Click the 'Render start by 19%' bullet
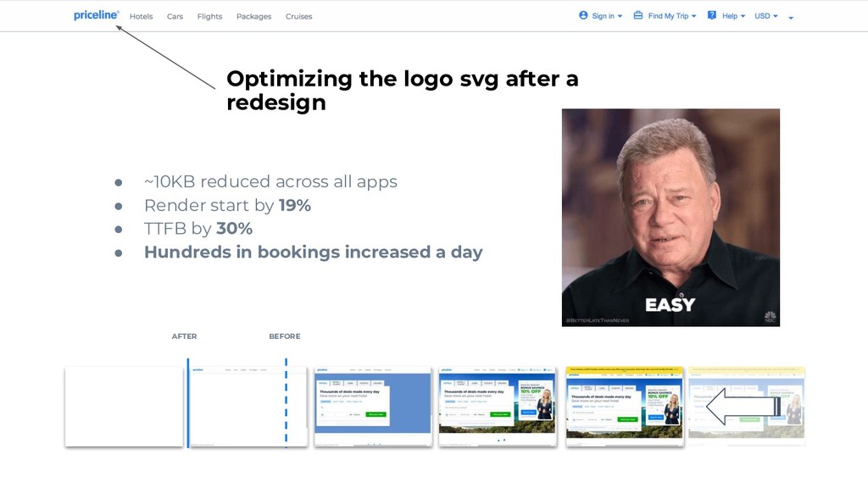Viewport: 868px width, 488px height. click(x=227, y=205)
